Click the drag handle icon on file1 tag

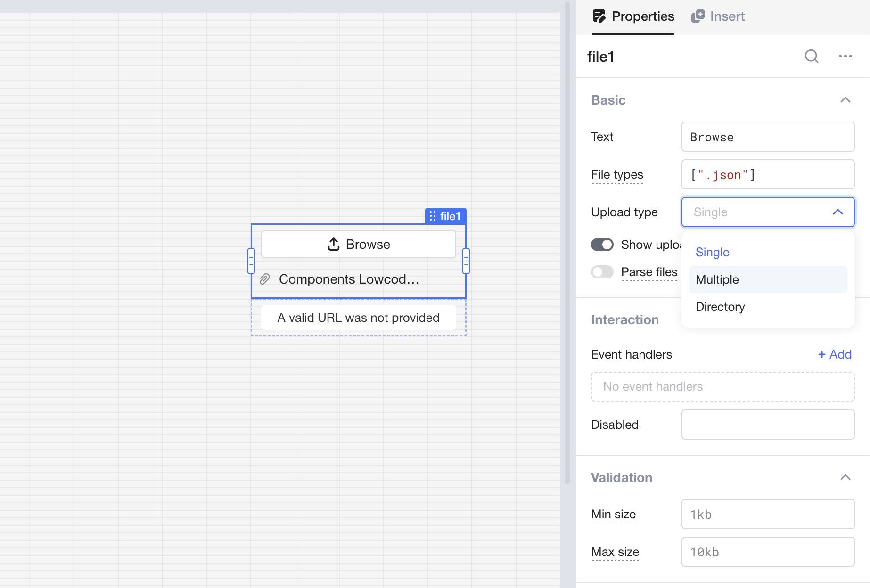click(433, 216)
